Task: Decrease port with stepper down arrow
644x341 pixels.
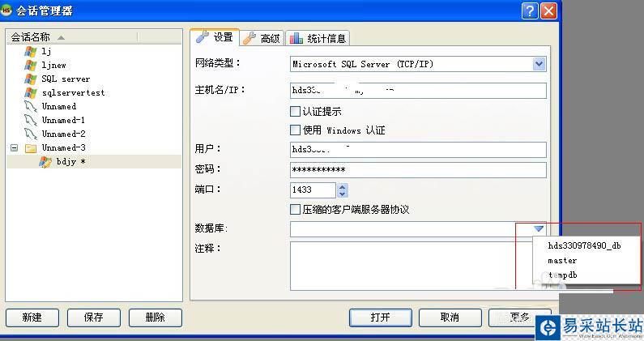Action: click(343, 194)
